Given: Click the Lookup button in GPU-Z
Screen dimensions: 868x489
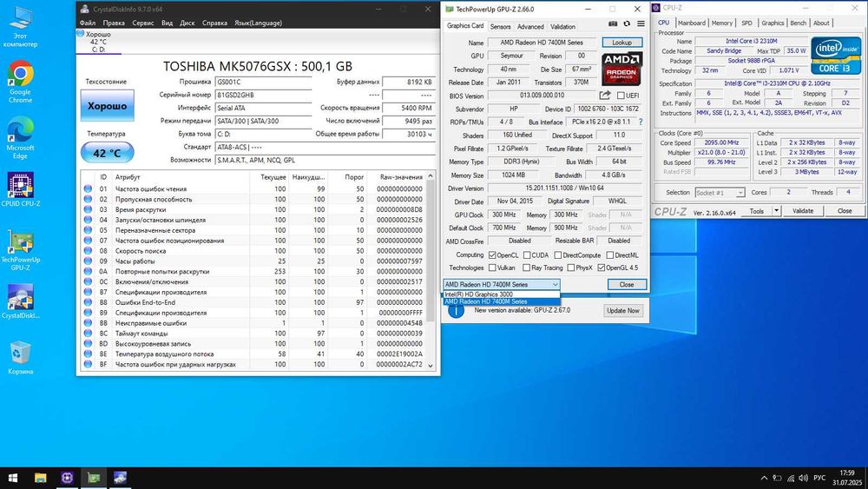Looking at the screenshot, I should point(621,43).
